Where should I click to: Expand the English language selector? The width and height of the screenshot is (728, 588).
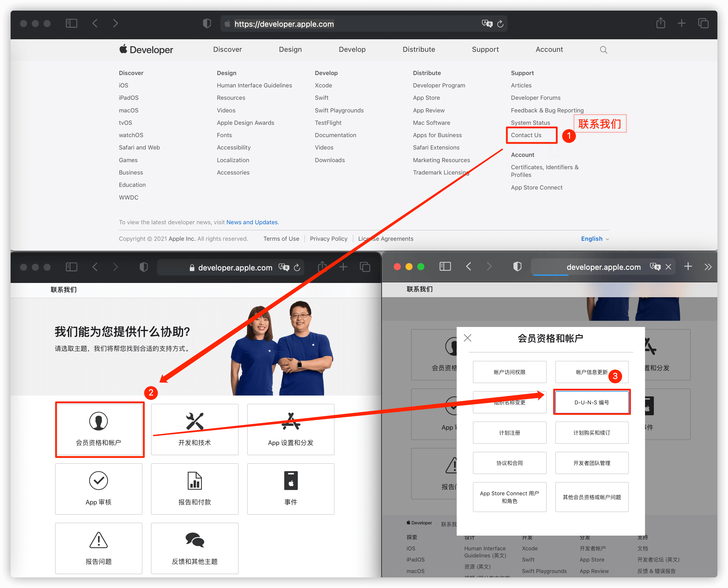[x=595, y=239]
